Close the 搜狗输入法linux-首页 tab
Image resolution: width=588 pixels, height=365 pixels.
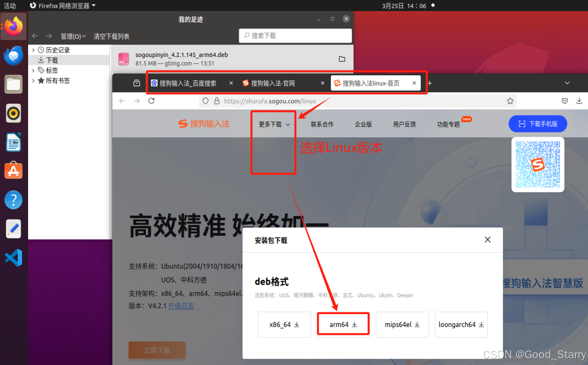414,83
